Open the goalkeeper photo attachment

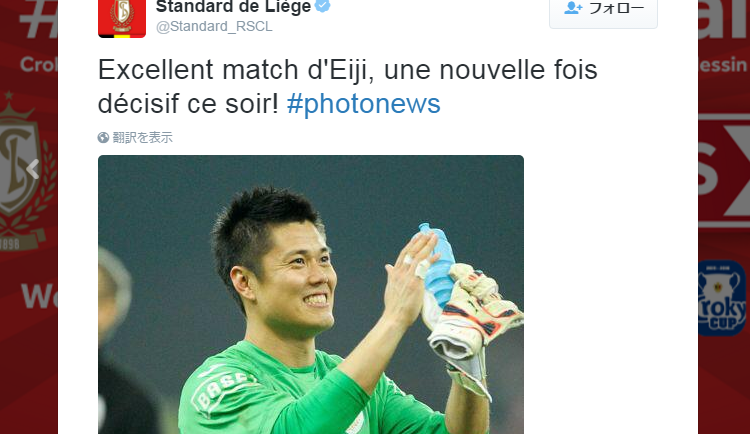tap(311, 294)
